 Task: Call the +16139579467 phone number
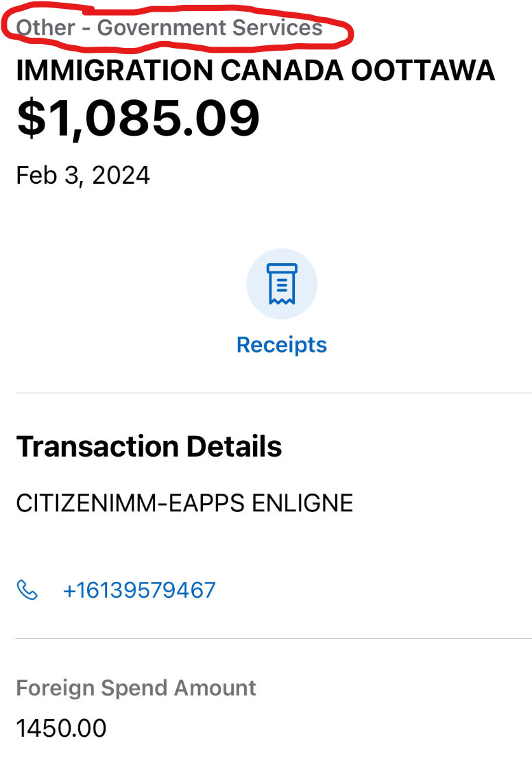pos(139,590)
